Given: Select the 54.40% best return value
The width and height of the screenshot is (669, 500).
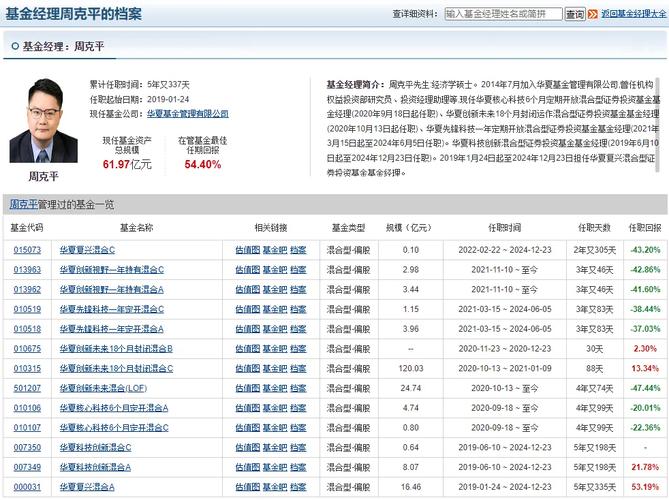Looking at the screenshot, I should point(203,165).
